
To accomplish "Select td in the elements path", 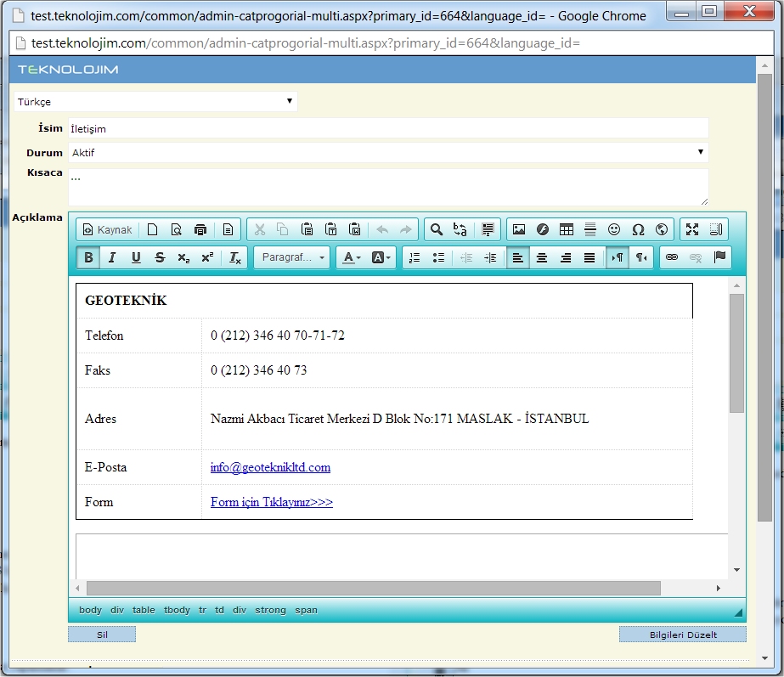I will click(219, 610).
